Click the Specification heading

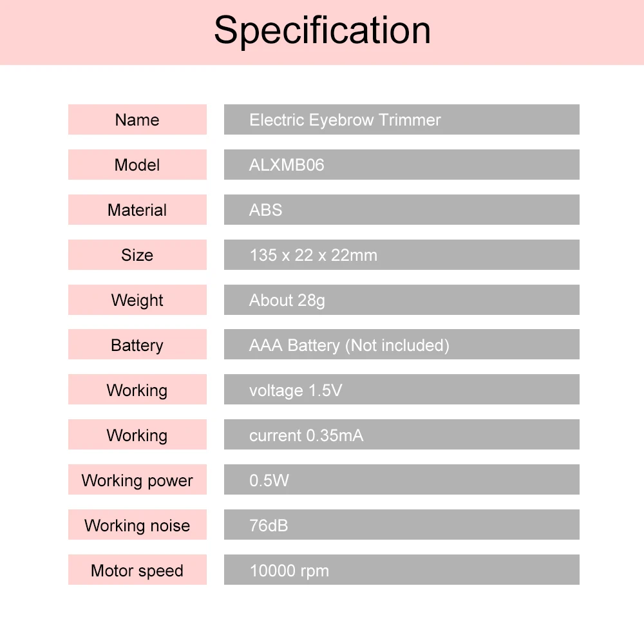coord(322,30)
